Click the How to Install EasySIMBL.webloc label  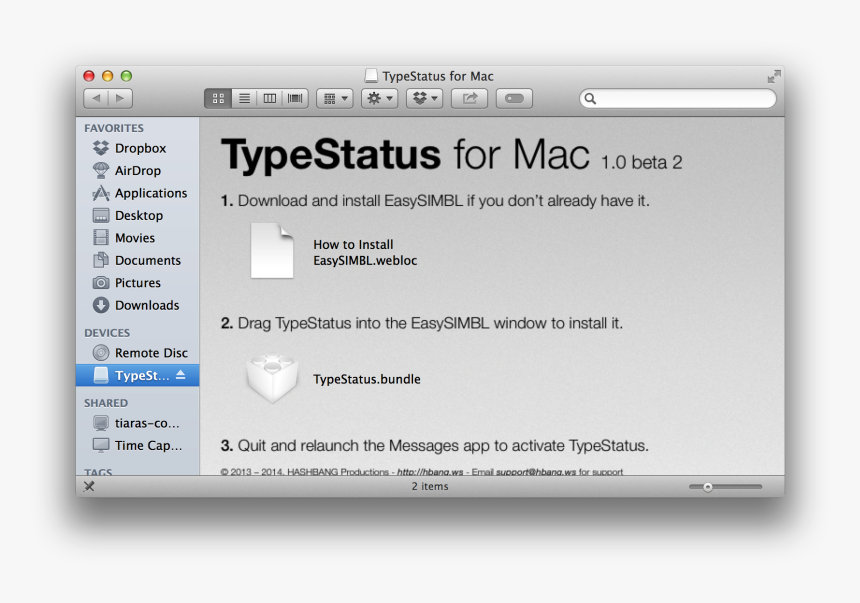[x=365, y=252]
